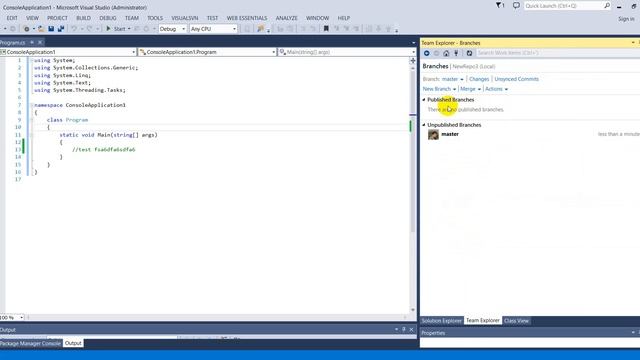
Task: Click the New Project toolbar icon
Action: point(27,29)
